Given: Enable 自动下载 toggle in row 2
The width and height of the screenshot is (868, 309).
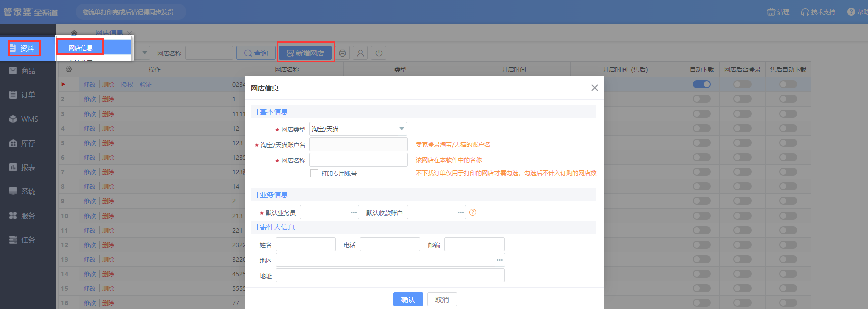Looking at the screenshot, I should tap(702, 99).
